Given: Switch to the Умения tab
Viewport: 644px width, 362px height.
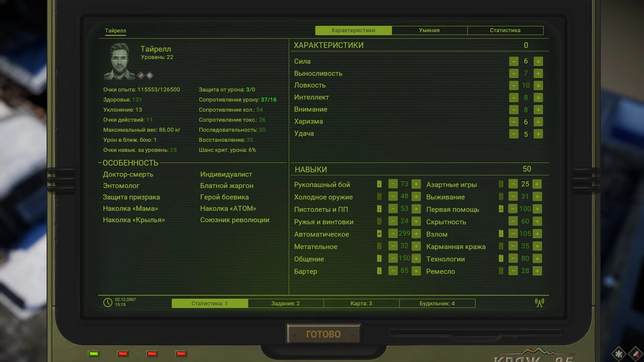Looking at the screenshot, I should [x=429, y=30].
